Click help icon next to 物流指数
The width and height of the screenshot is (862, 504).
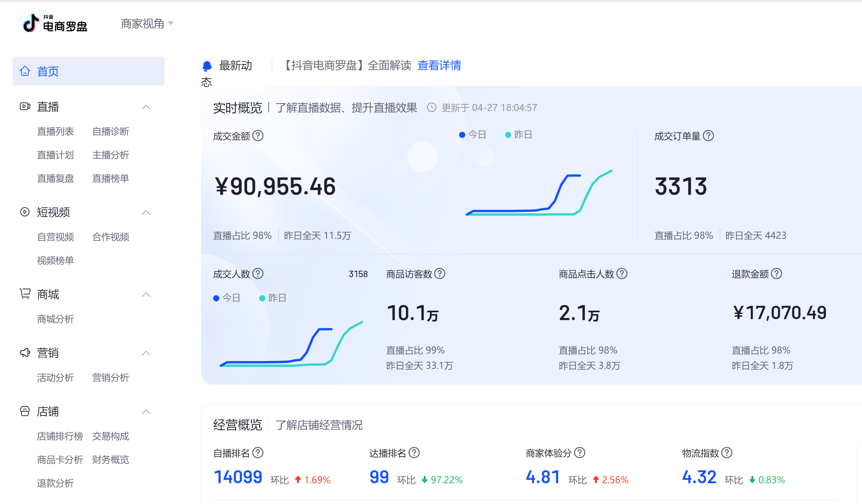[727, 453]
